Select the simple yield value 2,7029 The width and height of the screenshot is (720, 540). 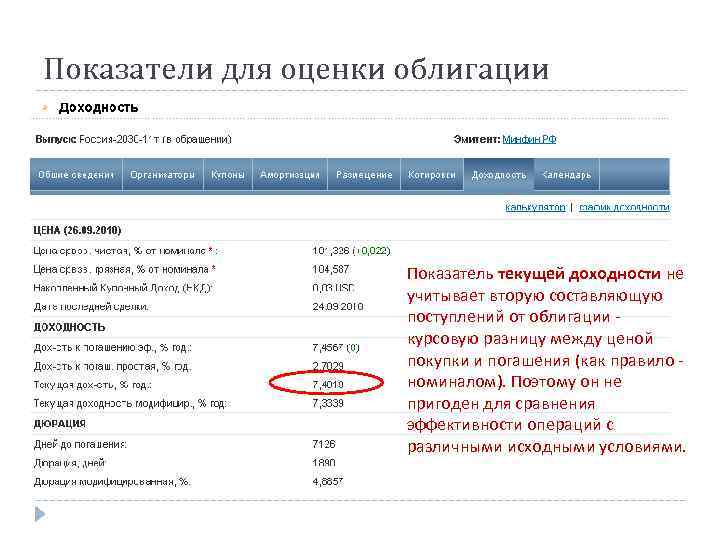click(328, 366)
